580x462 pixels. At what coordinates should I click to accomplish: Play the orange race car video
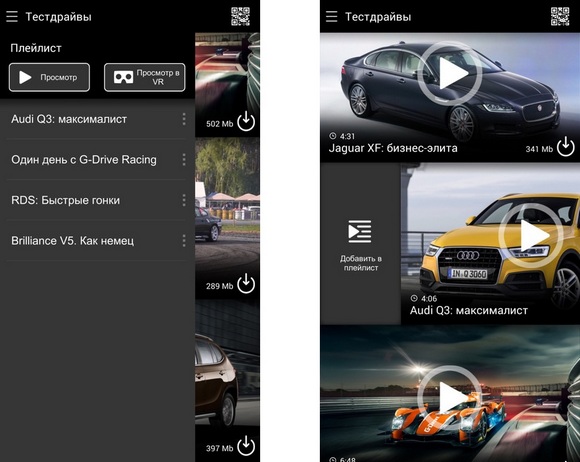[x=450, y=398]
